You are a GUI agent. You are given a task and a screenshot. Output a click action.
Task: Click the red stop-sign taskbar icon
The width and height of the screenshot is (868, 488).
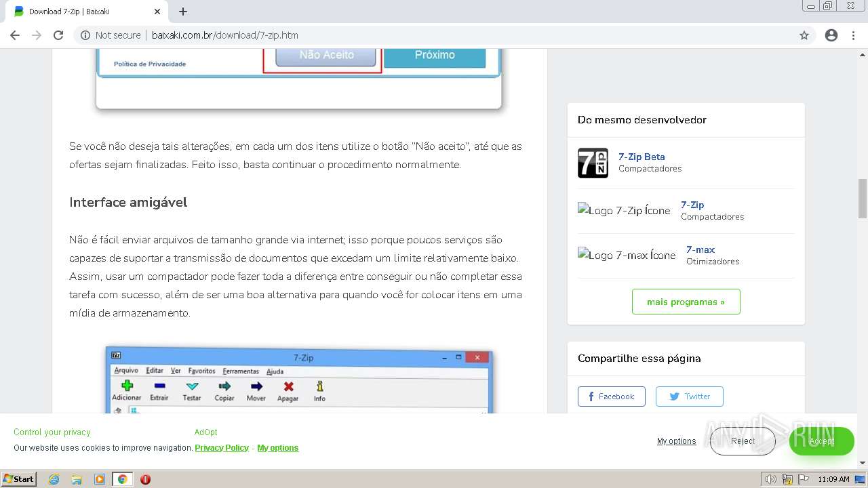[x=145, y=479]
